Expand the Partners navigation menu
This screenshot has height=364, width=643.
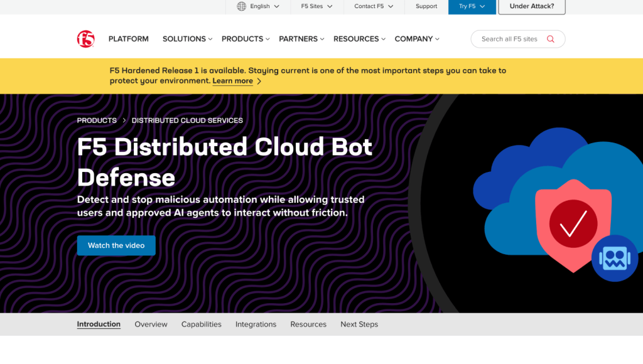(x=301, y=39)
